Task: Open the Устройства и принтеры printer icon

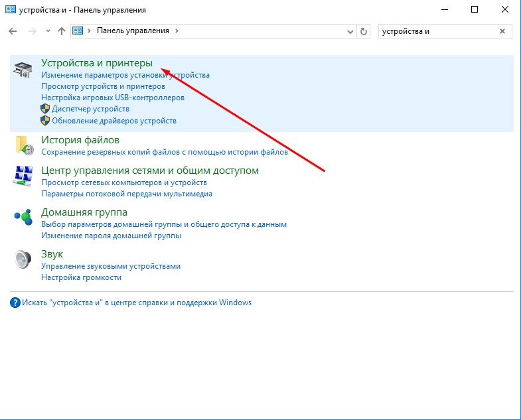Action: tap(23, 70)
